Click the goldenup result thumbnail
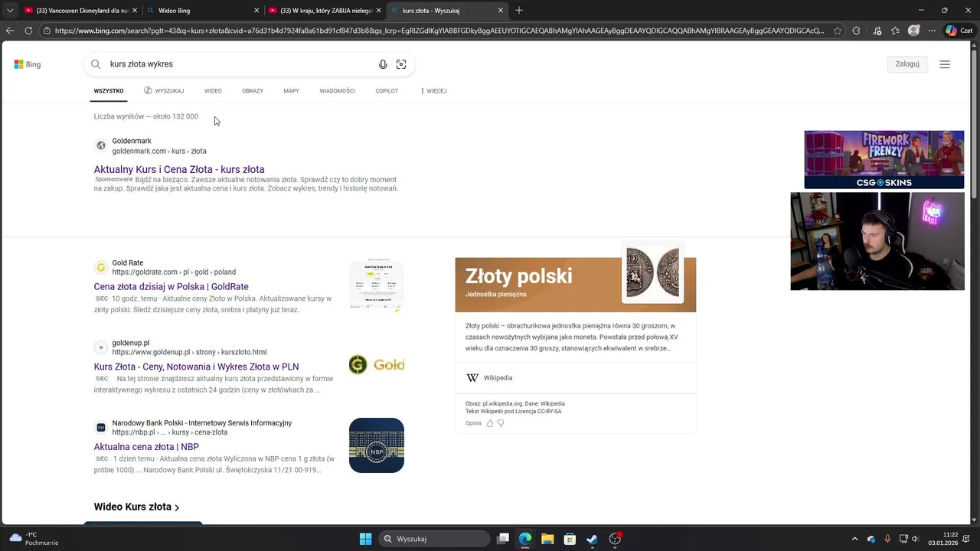 click(x=377, y=365)
